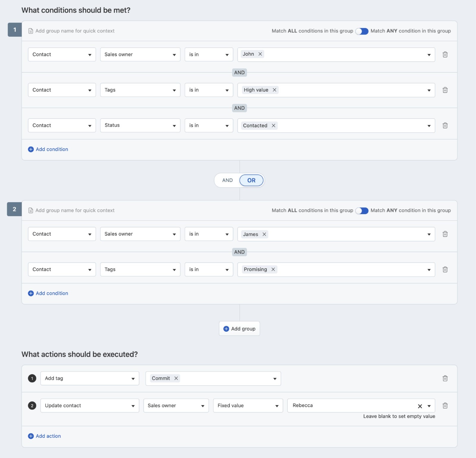Click the Add group button
Viewport: 476px width, 458px height.
(239, 328)
